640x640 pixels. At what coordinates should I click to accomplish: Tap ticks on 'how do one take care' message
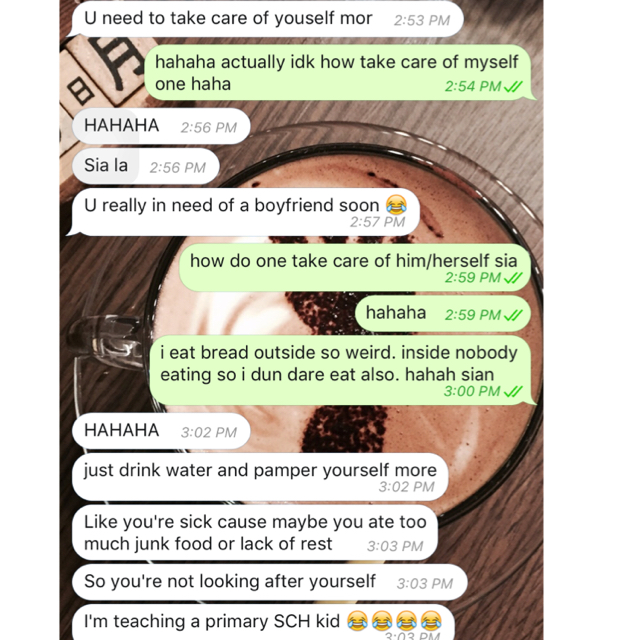point(513,278)
